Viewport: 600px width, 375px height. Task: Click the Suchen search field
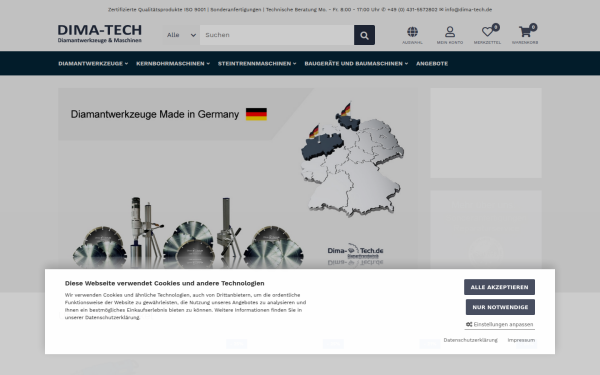pos(277,35)
